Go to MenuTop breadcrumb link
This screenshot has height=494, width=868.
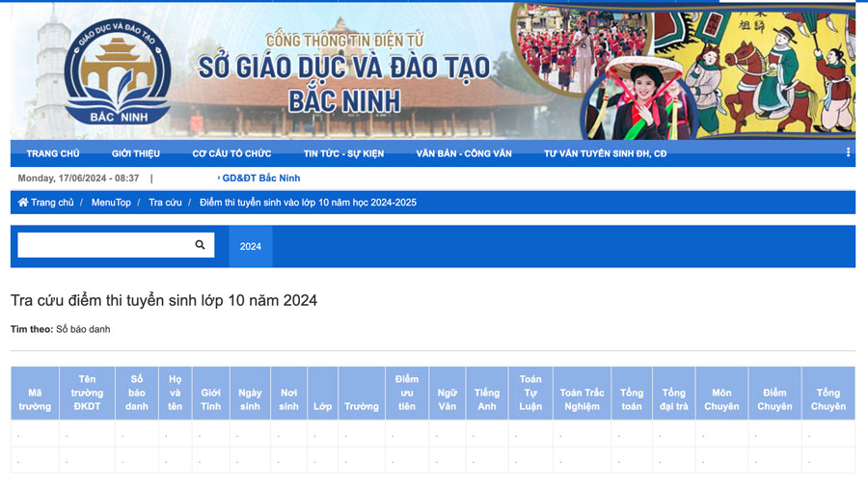[111, 203]
